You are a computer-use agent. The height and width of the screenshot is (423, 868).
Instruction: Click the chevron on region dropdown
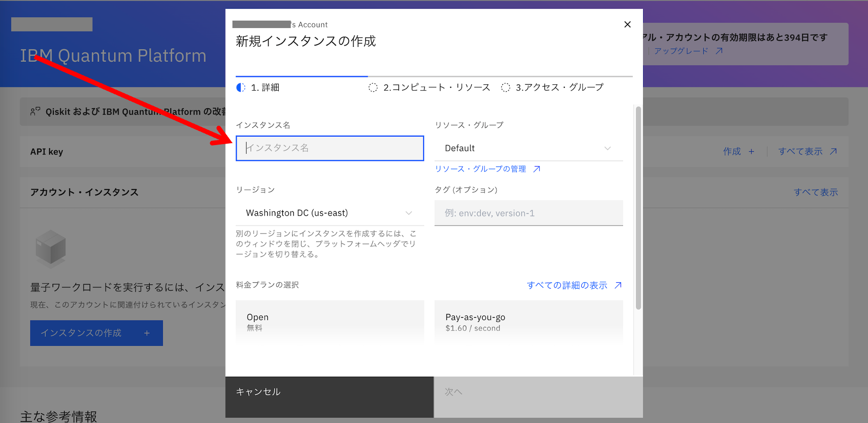pos(409,213)
